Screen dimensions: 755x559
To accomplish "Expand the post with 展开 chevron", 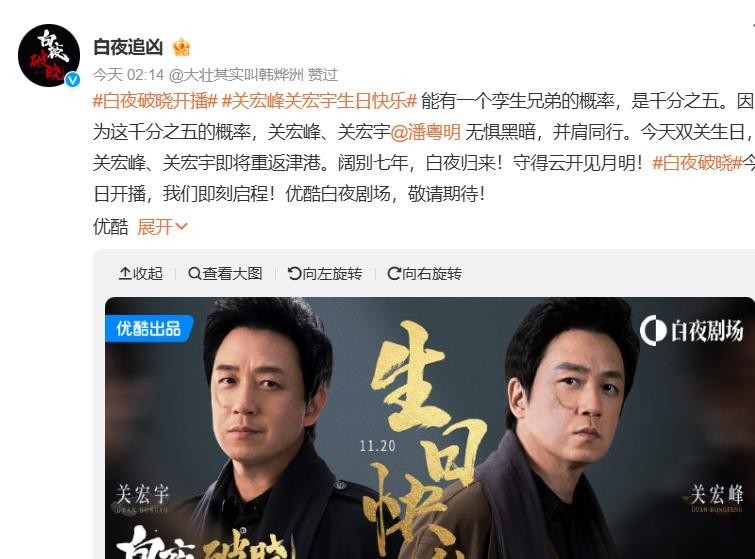I will (x=162, y=226).
